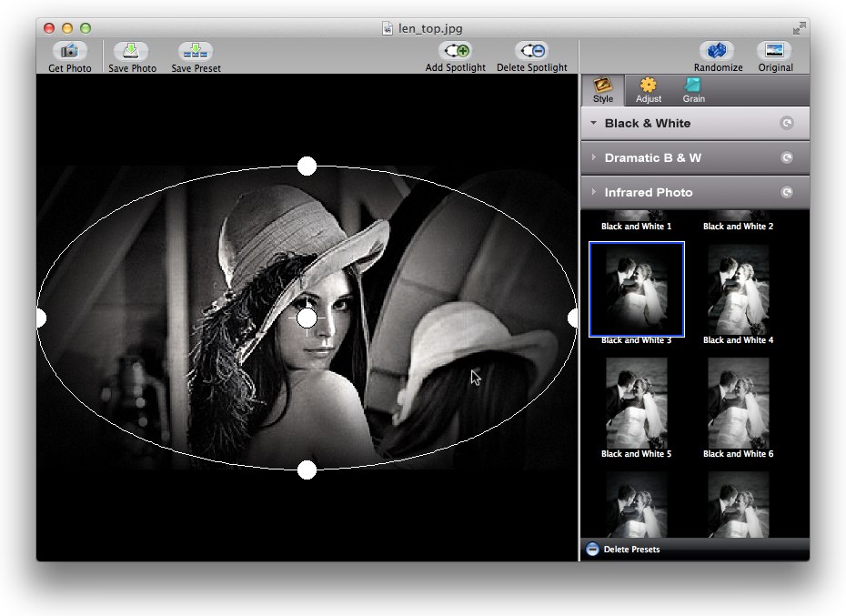Click the blue minus icon beside Delete Presets
Image resolution: width=846 pixels, height=616 pixels.
click(592, 549)
